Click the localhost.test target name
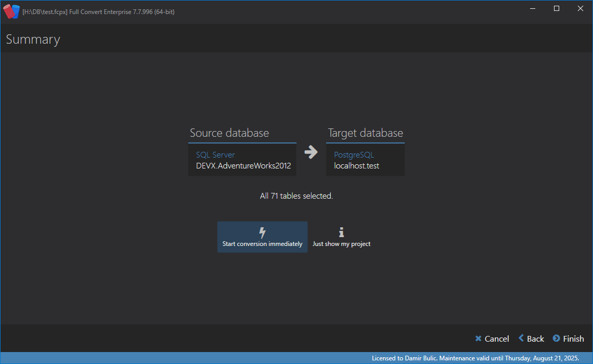 [356, 166]
